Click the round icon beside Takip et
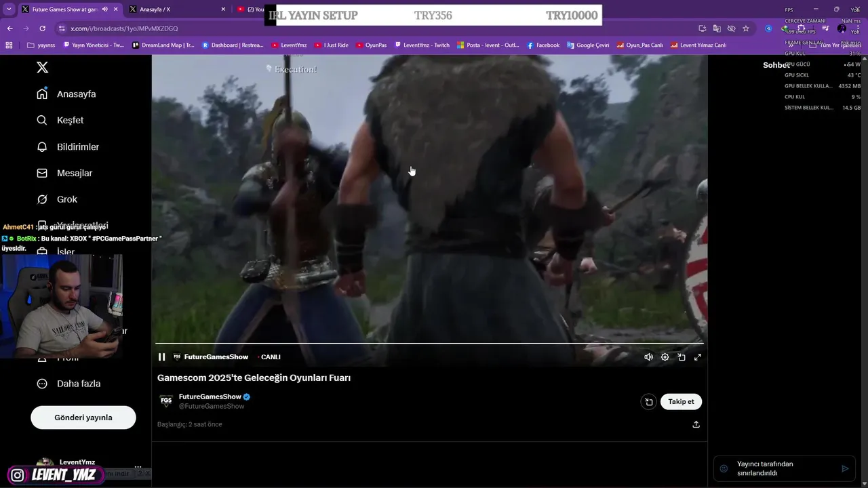Image resolution: width=868 pixels, height=488 pixels. [648, 402]
